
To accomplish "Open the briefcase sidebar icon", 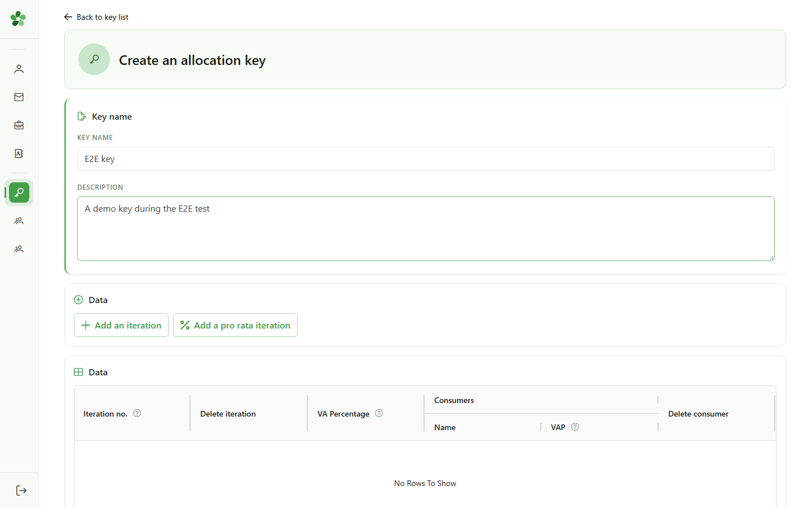I will [x=19, y=125].
